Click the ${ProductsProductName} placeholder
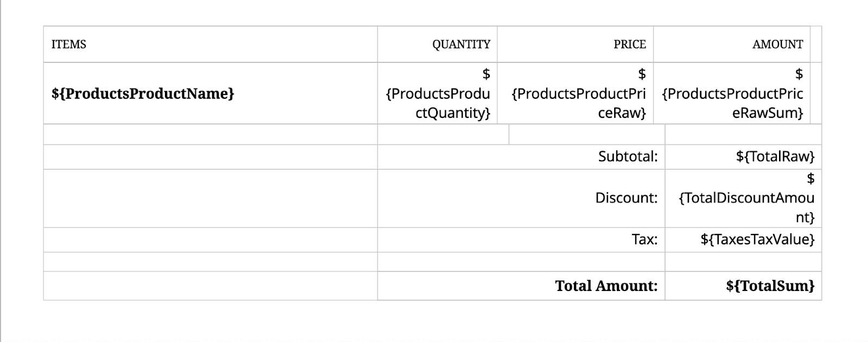868x342 pixels. coord(143,93)
